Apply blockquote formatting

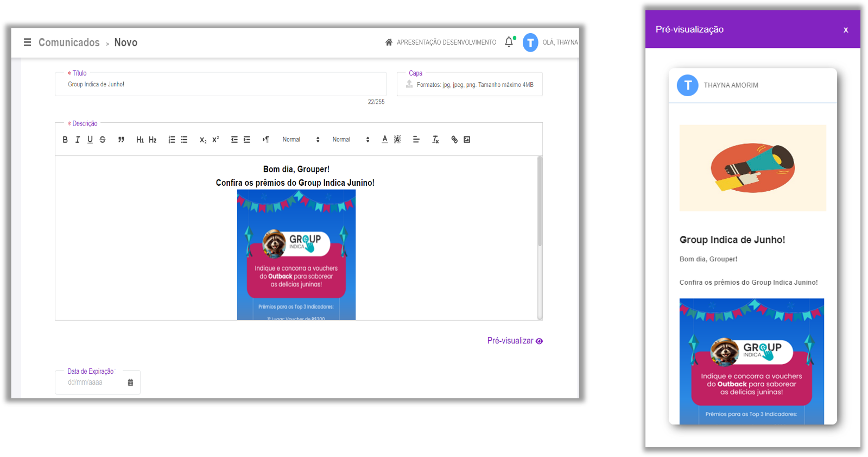point(121,140)
